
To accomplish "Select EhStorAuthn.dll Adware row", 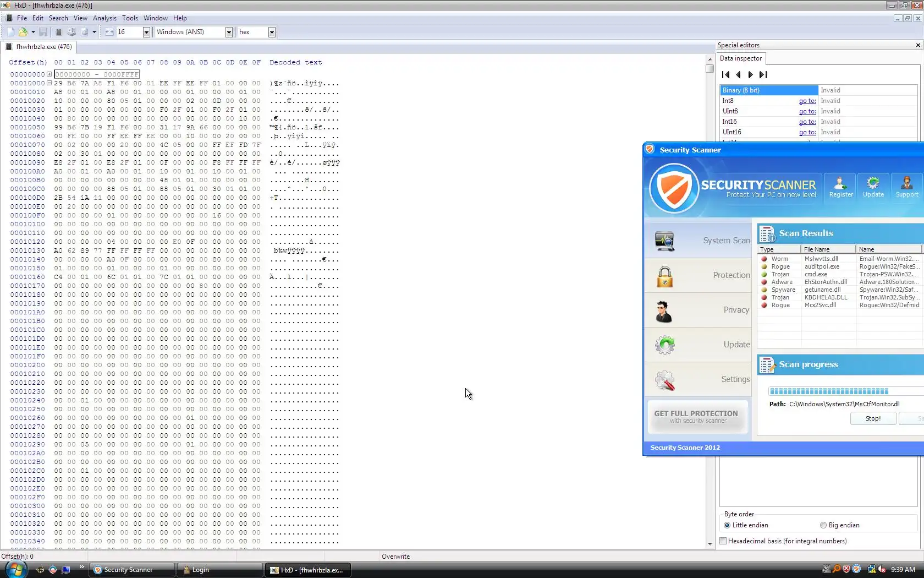I will pyautogui.click(x=840, y=282).
